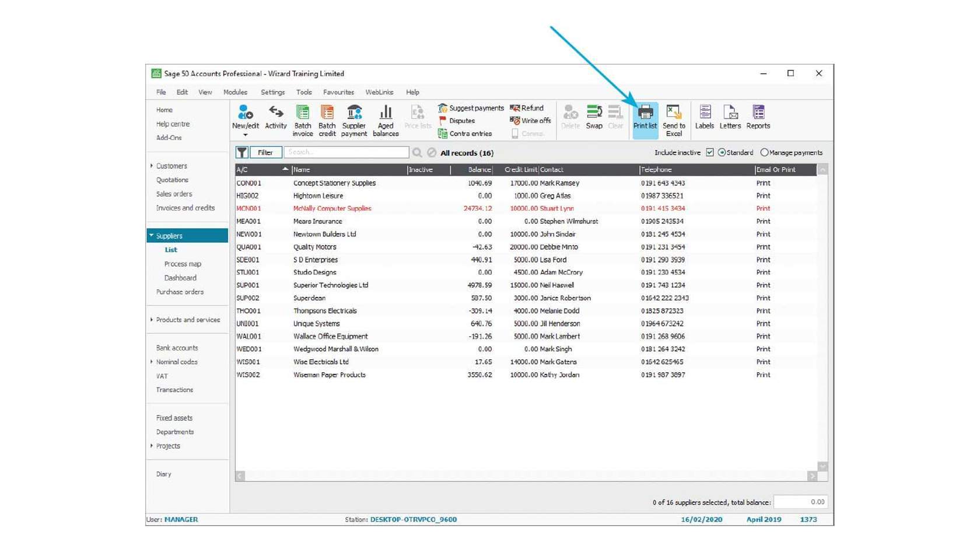Screen dimensions: 980x552
Task: Open supplier Reports
Action: tap(758, 117)
